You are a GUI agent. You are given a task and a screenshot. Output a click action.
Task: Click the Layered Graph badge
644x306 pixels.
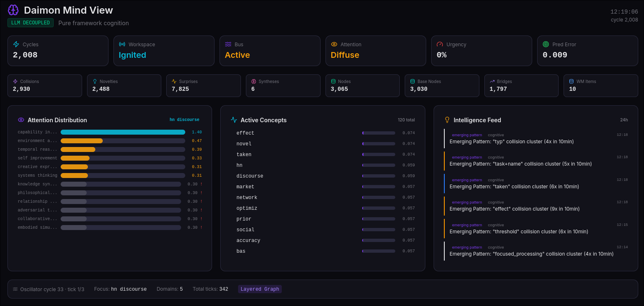[x=260, y=289]
